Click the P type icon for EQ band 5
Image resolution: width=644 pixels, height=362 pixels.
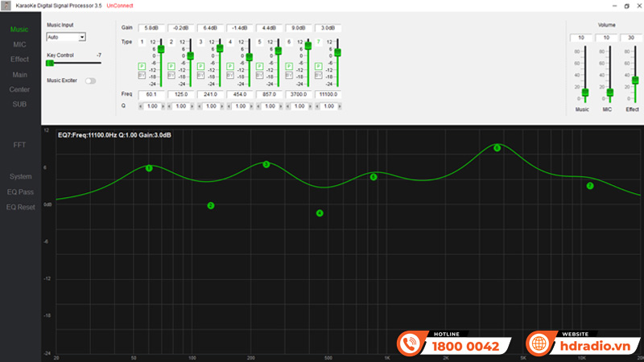[259, 66]
